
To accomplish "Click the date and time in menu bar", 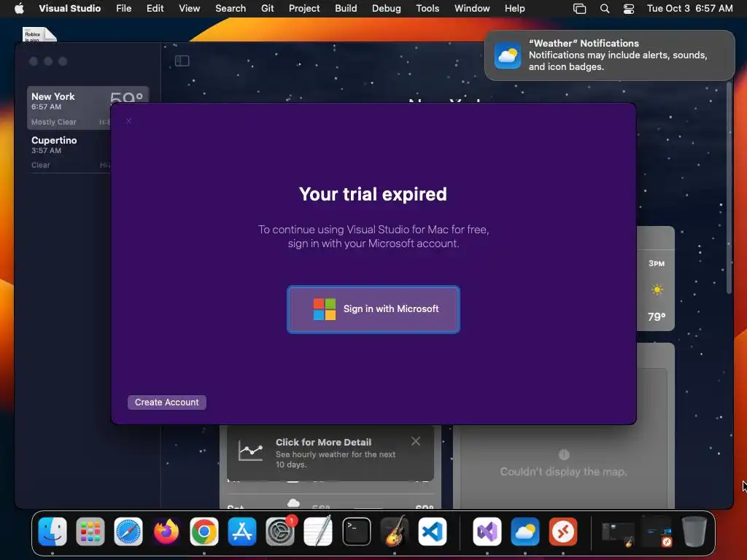I will click(689, 8).
